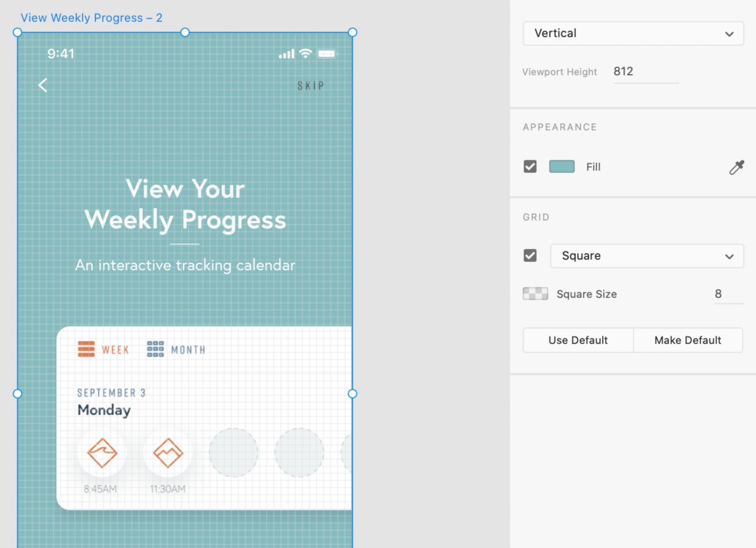Click the SKIP link on the artboard
The width and height of the screenshot is (756, 548).
310,86
